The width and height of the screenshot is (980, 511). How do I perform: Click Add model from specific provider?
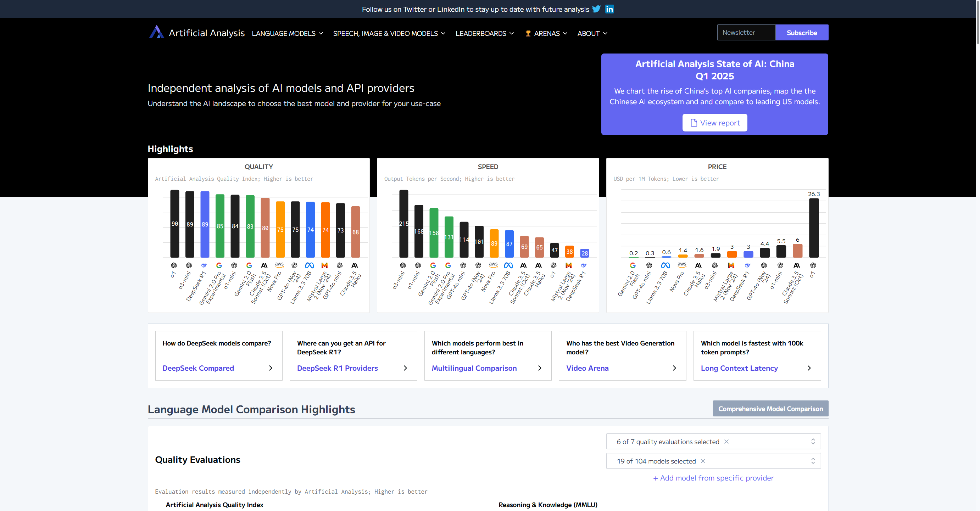pyautogui.click(x=713, y=478)
